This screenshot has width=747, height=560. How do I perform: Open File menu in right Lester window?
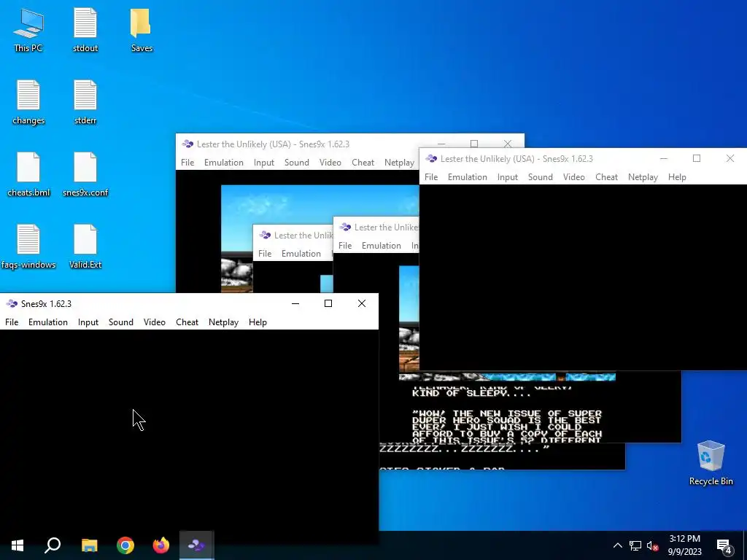[x=431, y=177]
